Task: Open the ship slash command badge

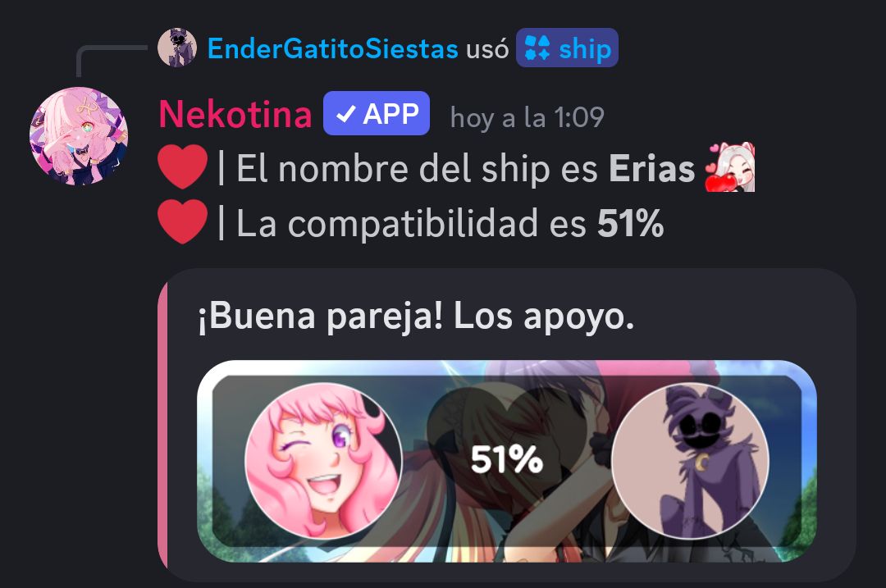Action: (568, 48)
